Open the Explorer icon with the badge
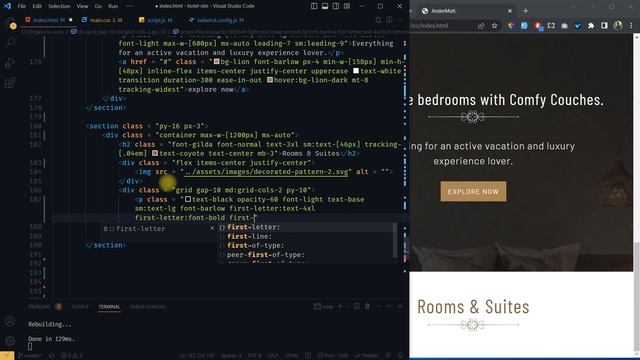Screen dimensions: 640x360 10,22
